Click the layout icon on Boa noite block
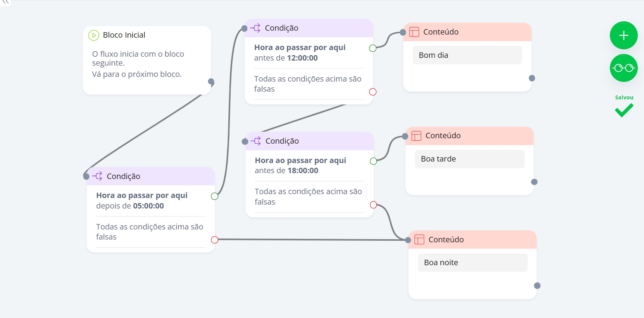This screenshot has width=644, height=318. pos(420,240)
